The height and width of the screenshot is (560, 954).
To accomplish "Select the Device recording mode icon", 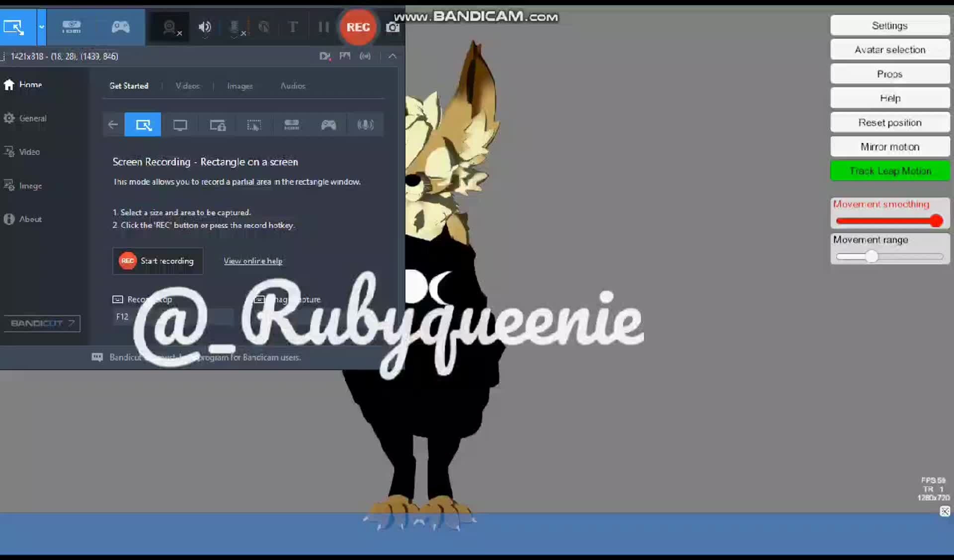I will 292,125.
